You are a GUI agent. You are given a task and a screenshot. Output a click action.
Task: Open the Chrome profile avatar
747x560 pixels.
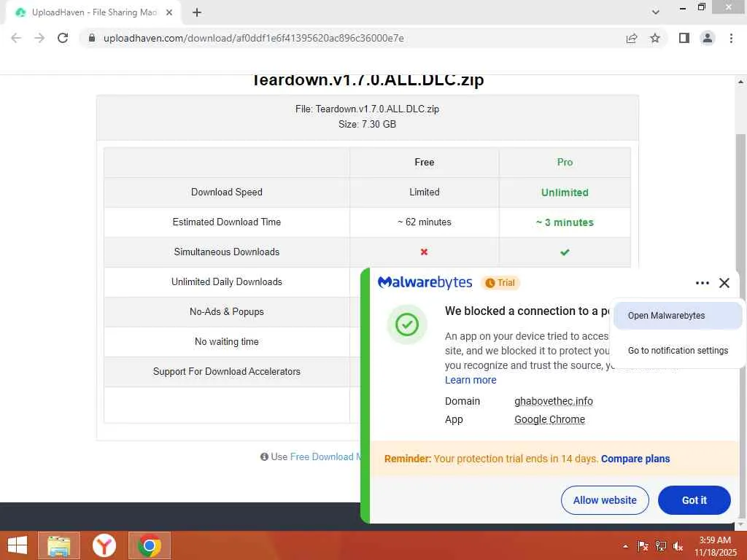tap(708, 38)
